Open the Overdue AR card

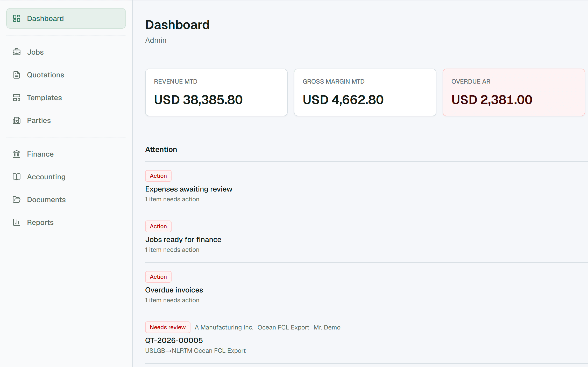coord(514,92)
